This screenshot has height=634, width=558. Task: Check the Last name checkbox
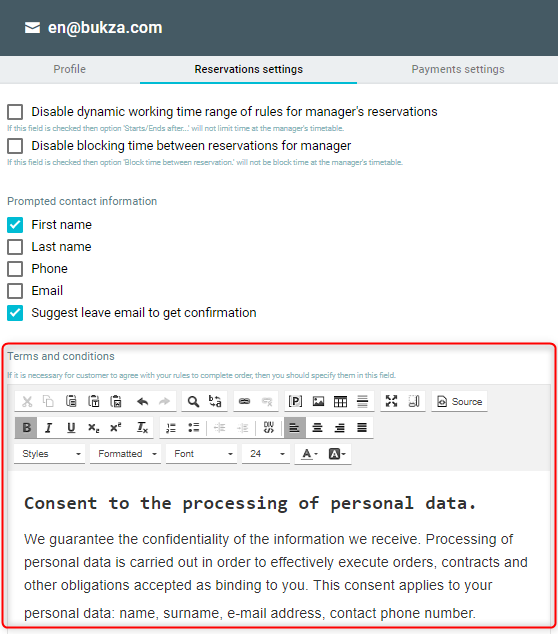(15, 247)
